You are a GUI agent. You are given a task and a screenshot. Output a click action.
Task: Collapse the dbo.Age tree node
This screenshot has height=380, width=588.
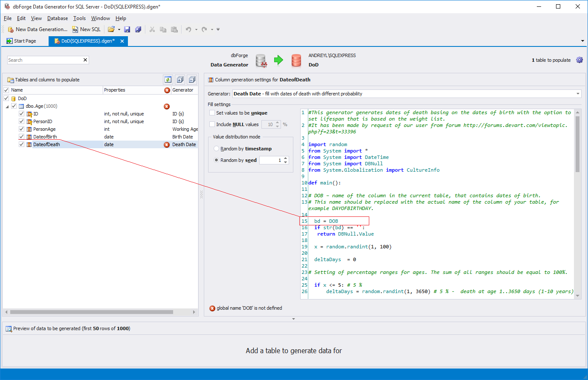point(7,107)
